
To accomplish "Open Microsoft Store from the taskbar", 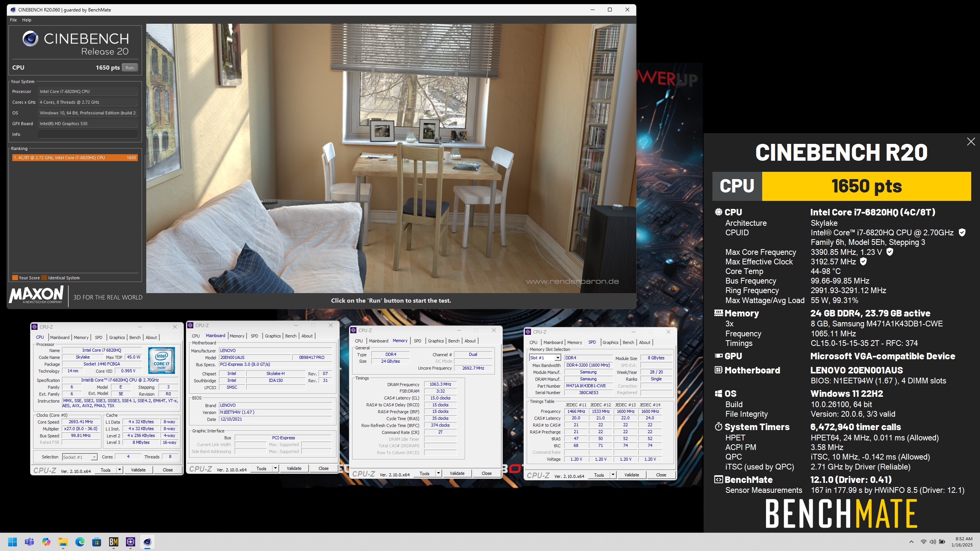I will click(97, 542).
